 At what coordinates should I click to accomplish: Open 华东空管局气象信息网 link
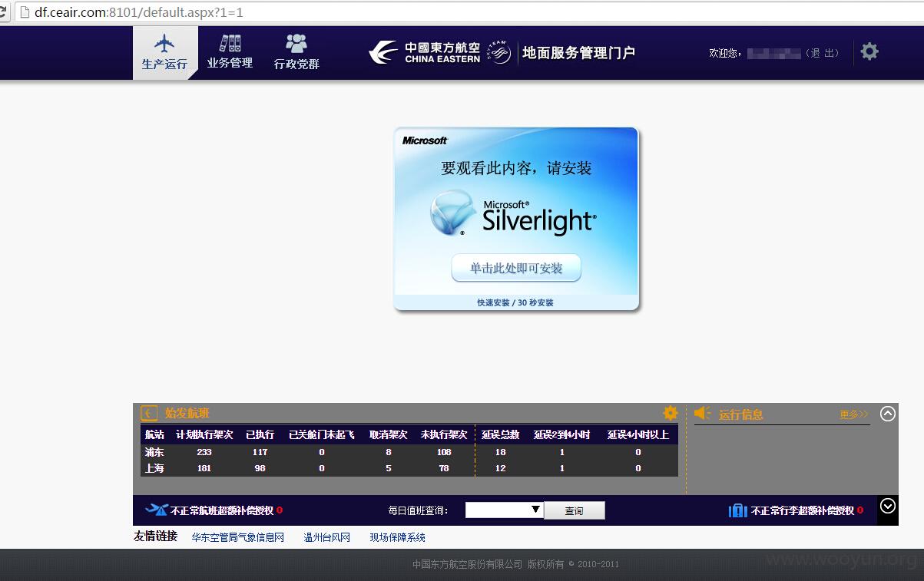(x=238, y=537)
